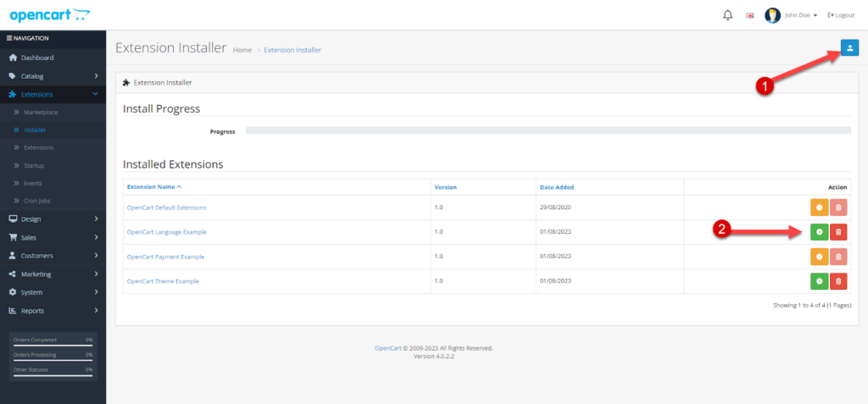Click the Home breadcrumb link
The height and width of the screenshot is (404, 868).
(242, 50)
